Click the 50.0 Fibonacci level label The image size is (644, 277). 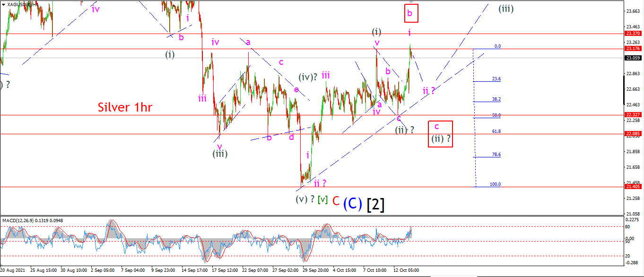(x=496, y=115)
